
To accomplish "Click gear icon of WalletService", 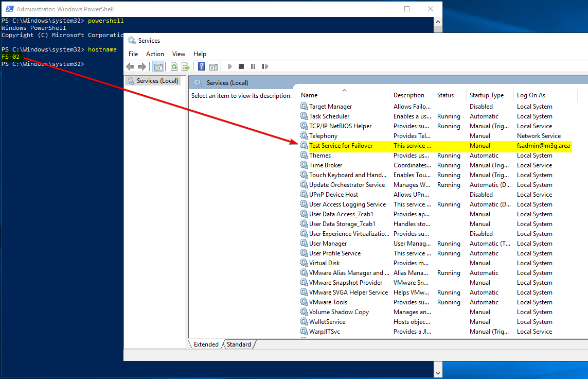I will pos(304,321).
